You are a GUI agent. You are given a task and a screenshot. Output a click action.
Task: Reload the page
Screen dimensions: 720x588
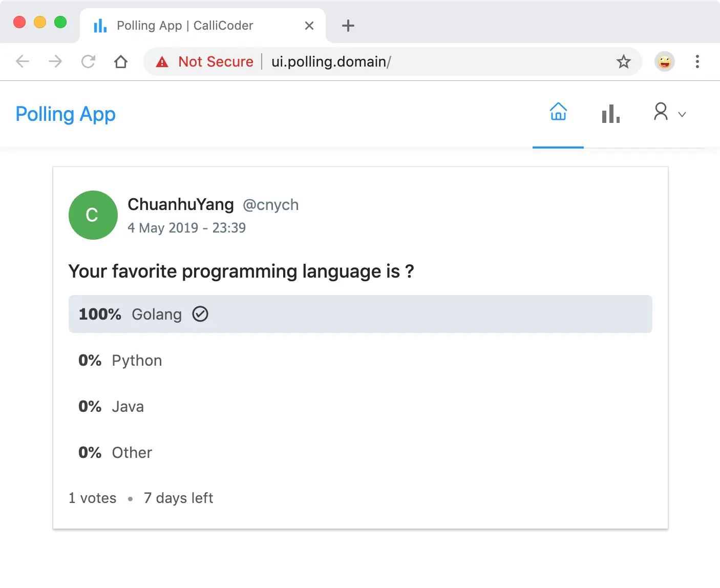click(88, 61)
